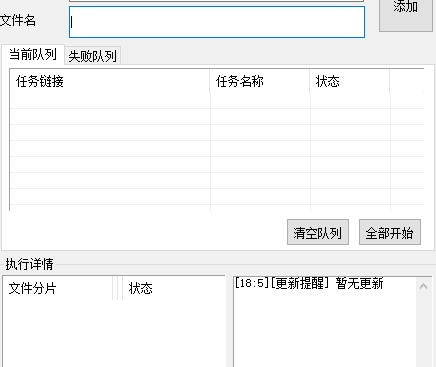Switch to the 失败队列 tab
The width and height of the screenshot is (436, 367).
[92, 56]
